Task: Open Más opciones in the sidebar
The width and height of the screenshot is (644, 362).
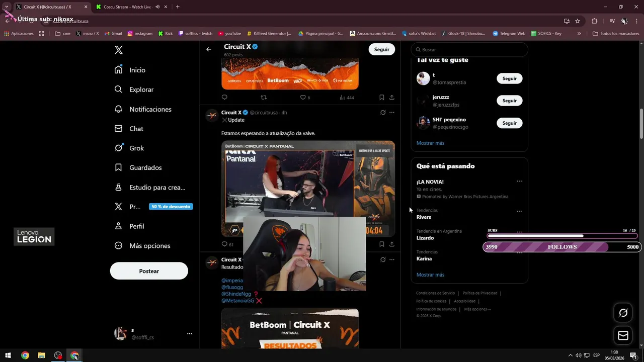Action: [x=142, y=246]
